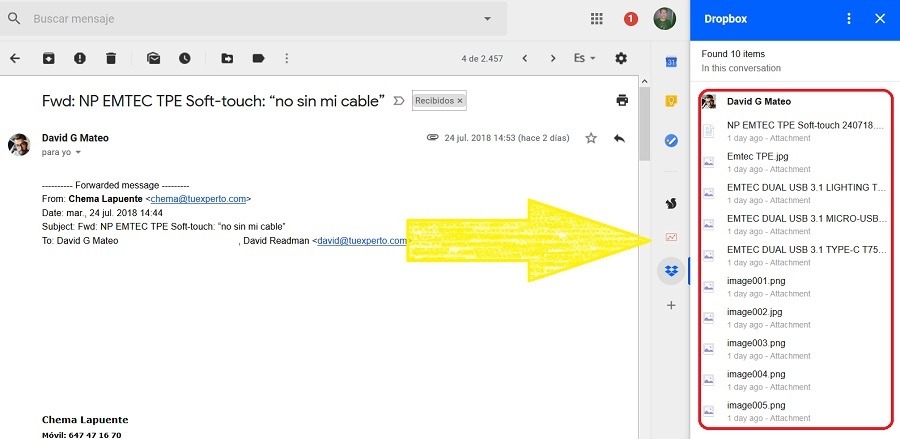Viewport: 900px width, 439px height.
Task: Archive the open email
Action: (x=48, y=59)
